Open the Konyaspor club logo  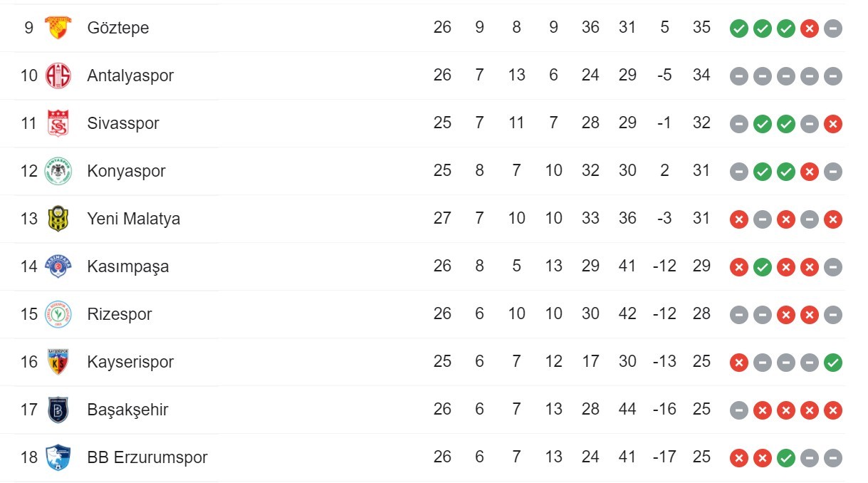click(58, 171)
